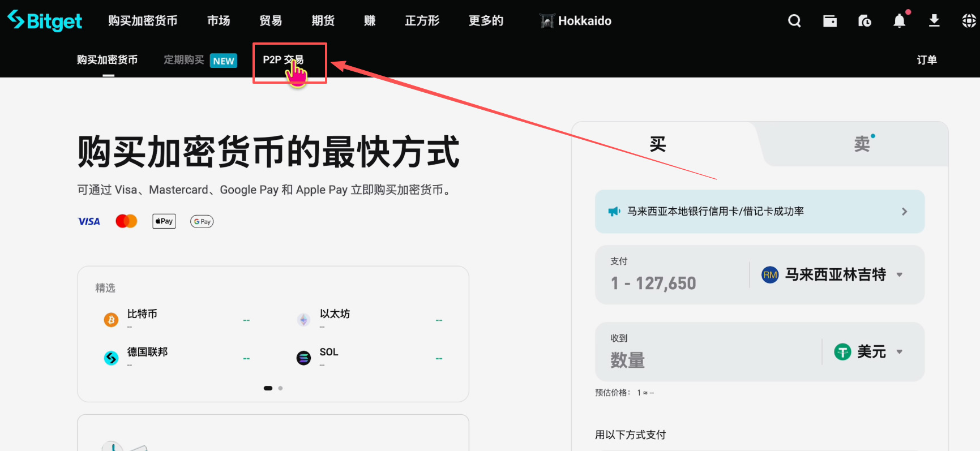Select the 以太坊 featured row
Image resolution: width=980 pixels, height=451 pixels.
pyautogui.click(x=370, y=320)
